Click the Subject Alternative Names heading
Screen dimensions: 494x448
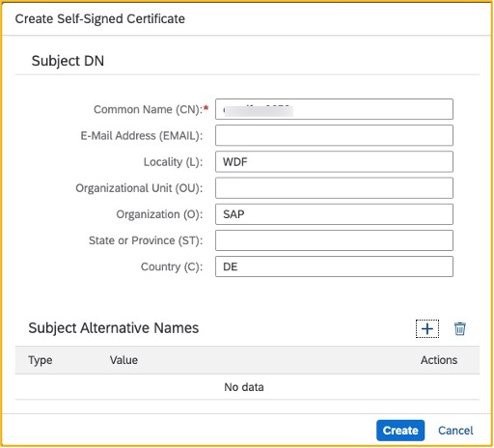[x=114, y=328]
